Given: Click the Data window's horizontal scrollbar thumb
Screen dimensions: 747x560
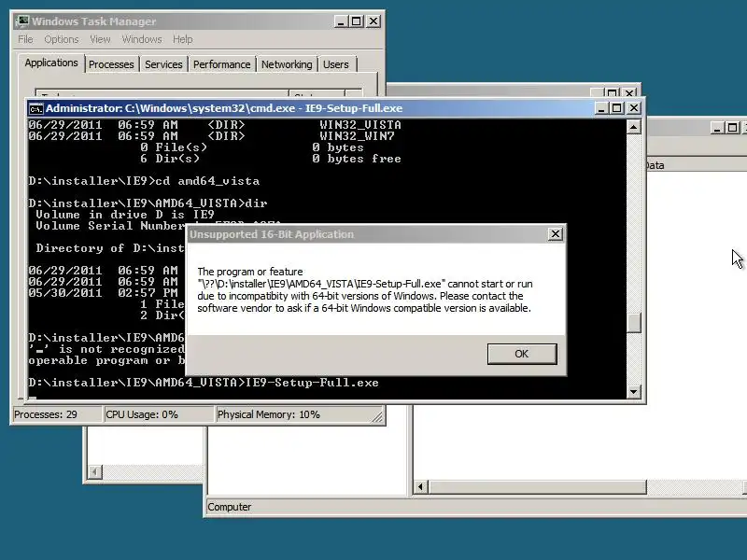Looking at the screenshot, I should coord(538,486).
